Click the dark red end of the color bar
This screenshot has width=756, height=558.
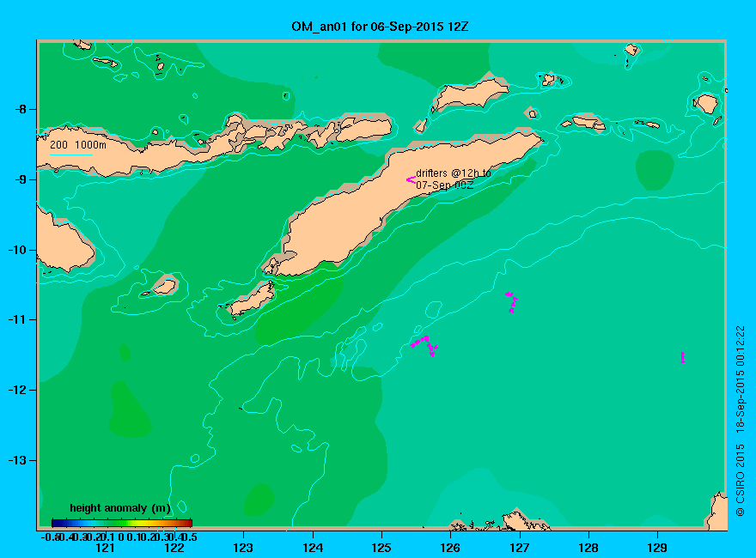(187, 523)
